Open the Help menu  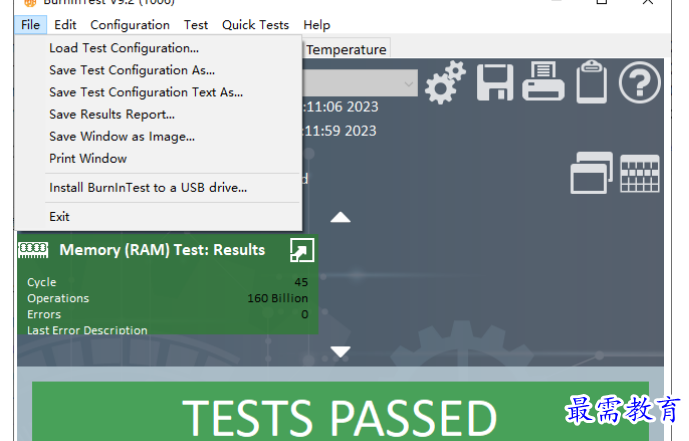point(316,25)
